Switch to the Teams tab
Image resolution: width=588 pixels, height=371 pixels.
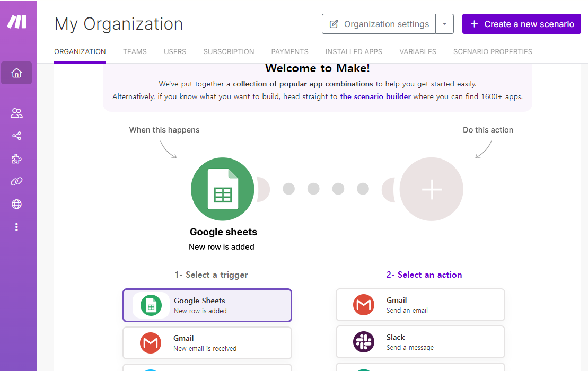[135, 52]
